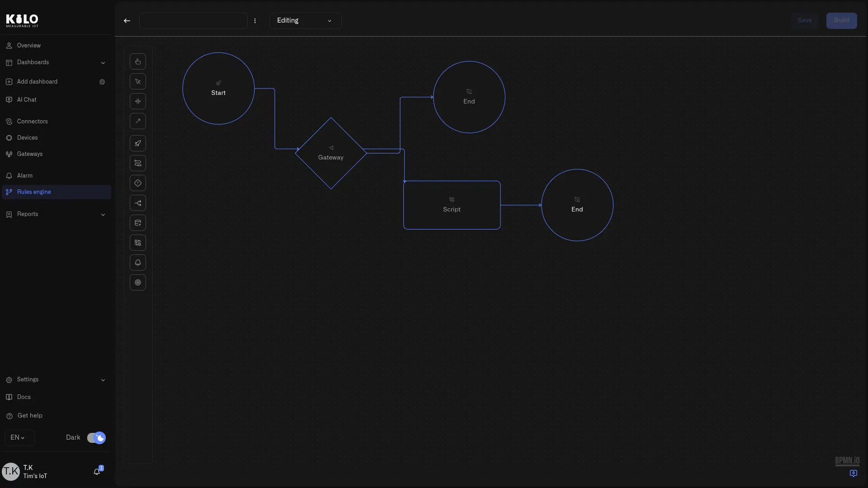Add alarm bell node from palette
This screenshot has width=868, height=488.
click(138, 263)
